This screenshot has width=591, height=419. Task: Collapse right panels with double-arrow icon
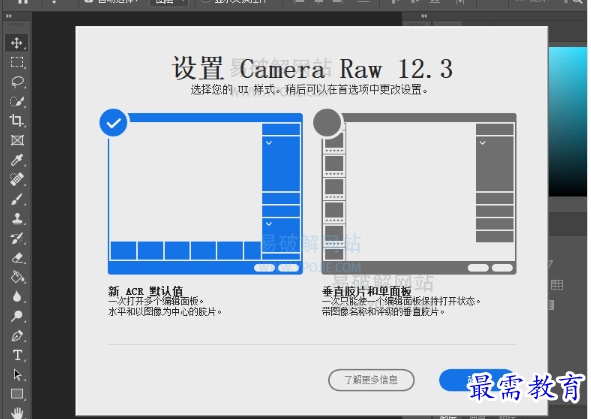click(x=424, y=16)
